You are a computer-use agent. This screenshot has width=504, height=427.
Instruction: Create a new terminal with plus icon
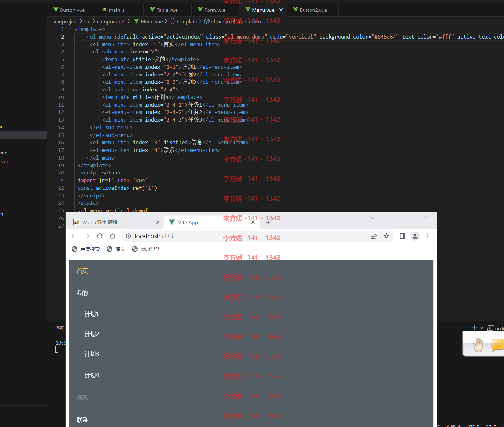[x=474, y=328]
